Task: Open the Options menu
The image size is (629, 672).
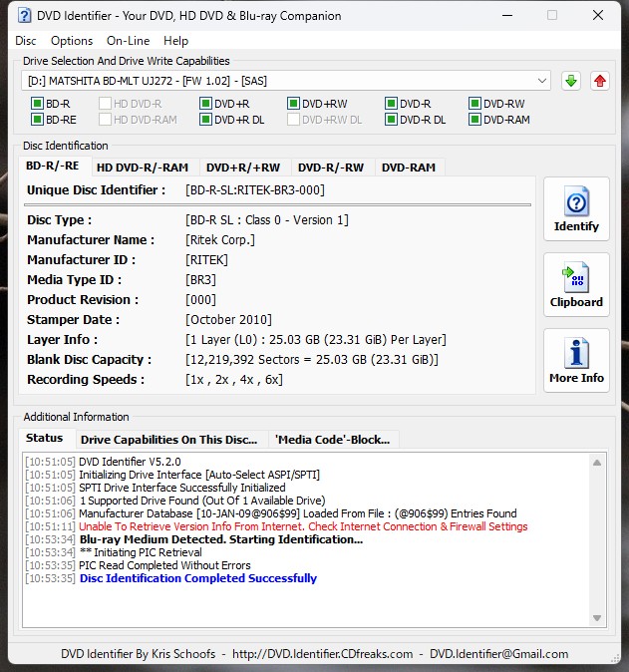Action: tap(72, 41)
